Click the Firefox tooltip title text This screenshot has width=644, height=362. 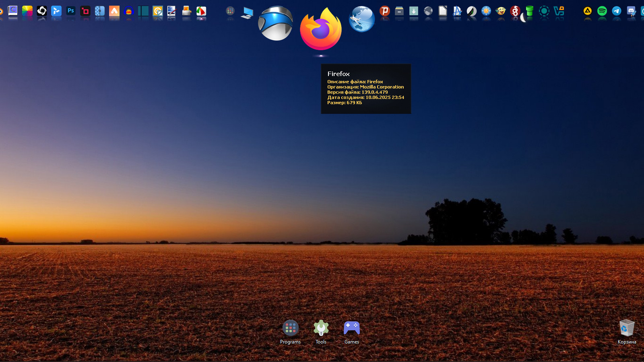(x=339, y=74)
